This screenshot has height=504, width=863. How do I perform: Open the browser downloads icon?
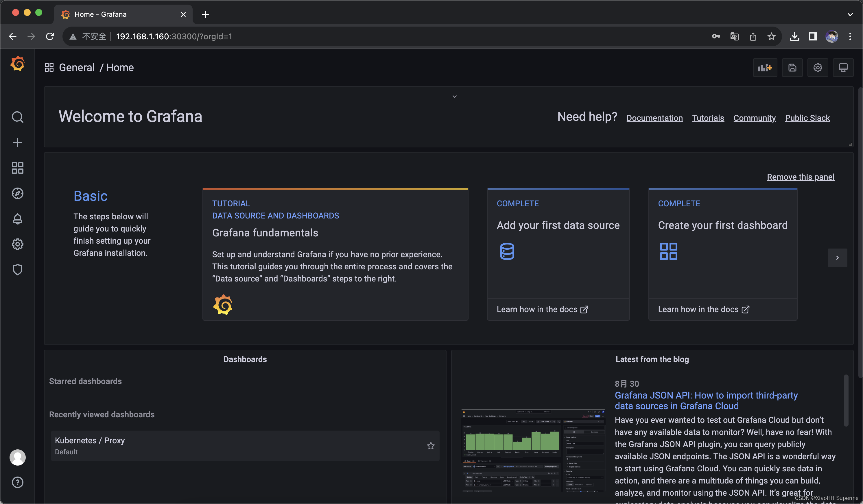tap(794, 36)
